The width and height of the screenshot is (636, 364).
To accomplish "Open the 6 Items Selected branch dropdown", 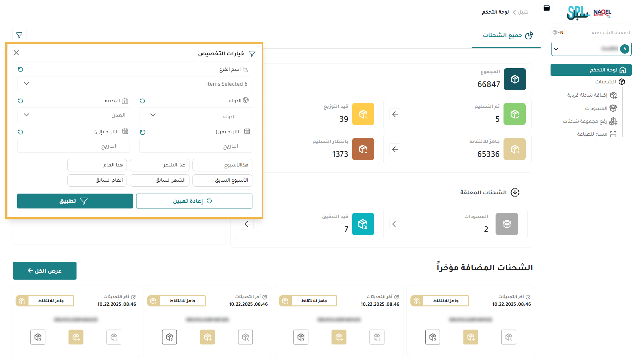I will 135,84.
